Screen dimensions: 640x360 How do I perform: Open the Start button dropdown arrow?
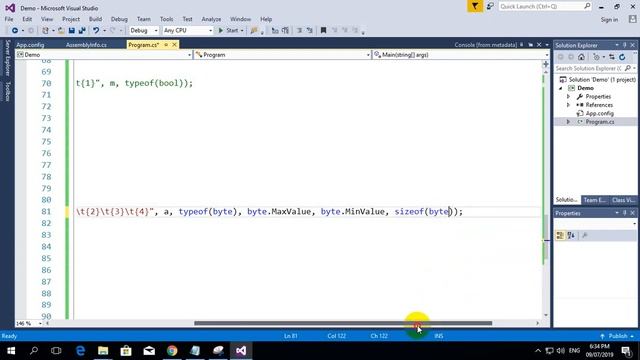click(242, 31)
